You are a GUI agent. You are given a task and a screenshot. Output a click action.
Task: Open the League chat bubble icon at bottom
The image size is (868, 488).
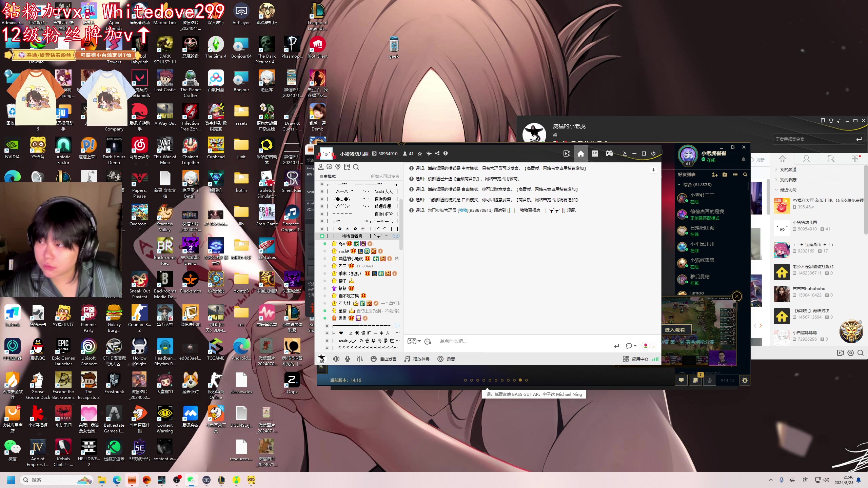pos(681,380)
